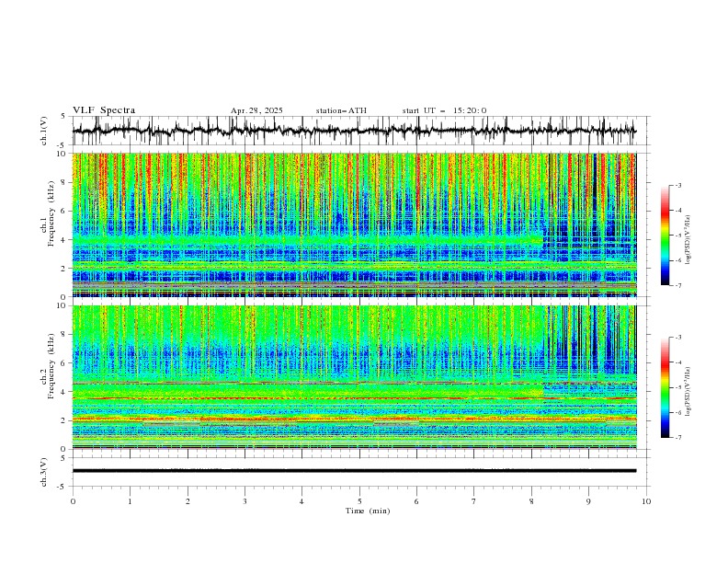Select the ch.1 colorbar "log(PSD)(V²/Hz)" label
This screenshot has height=563, width=728.
[688, 239]
